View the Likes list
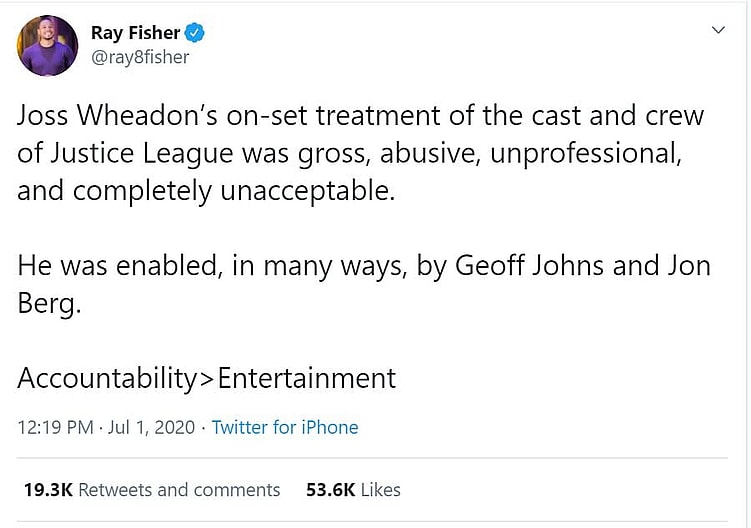 point(380,490)
